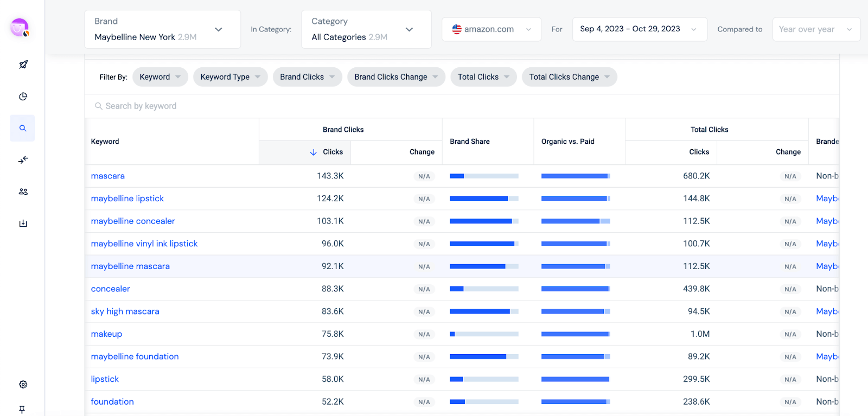868x416 pixels.
Task: Open the Keyword Type filter
Action: pyautogui.click(x=230, y=77)
